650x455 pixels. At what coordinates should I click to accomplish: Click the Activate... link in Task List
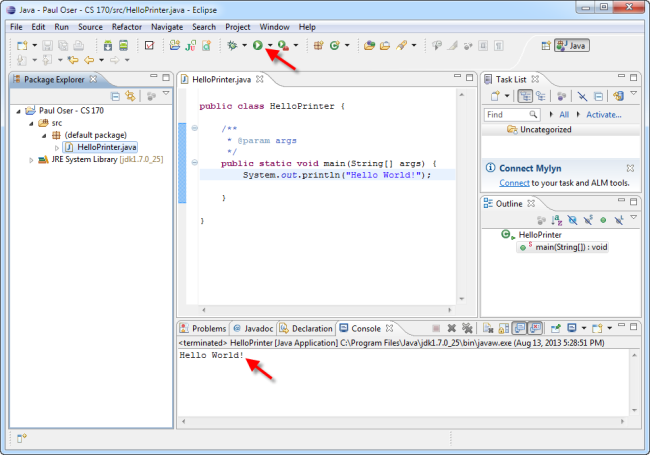click(604, 115)
